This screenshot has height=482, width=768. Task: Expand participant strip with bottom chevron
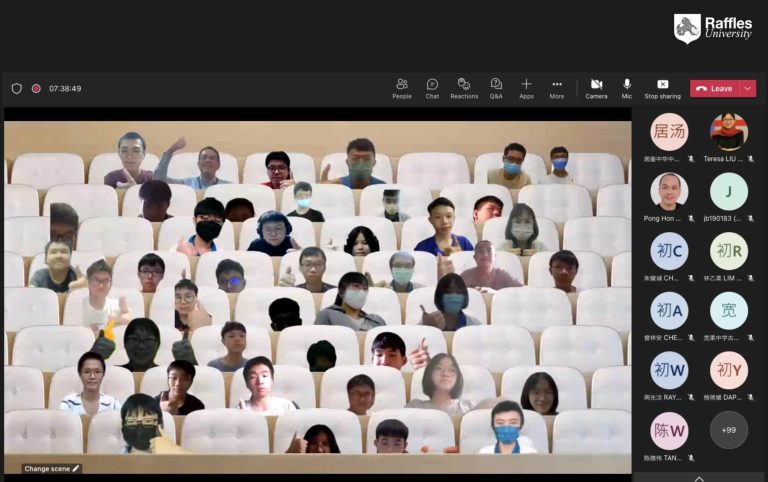[699, 477]
